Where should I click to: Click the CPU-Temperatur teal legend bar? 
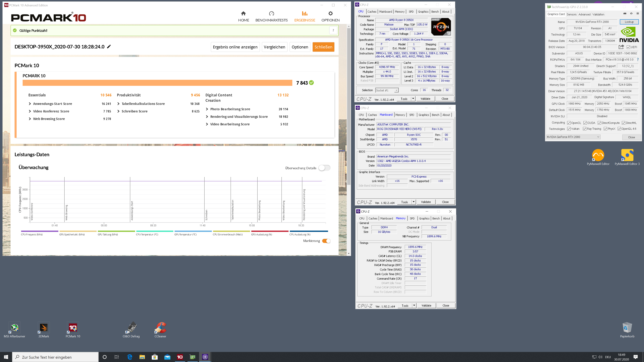154,231
